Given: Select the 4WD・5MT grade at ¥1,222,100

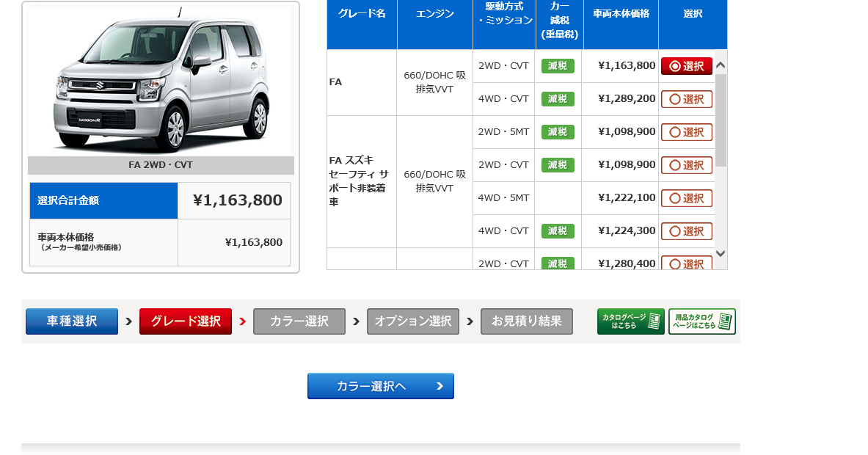Looking at the screenshot, I should 687,198.
